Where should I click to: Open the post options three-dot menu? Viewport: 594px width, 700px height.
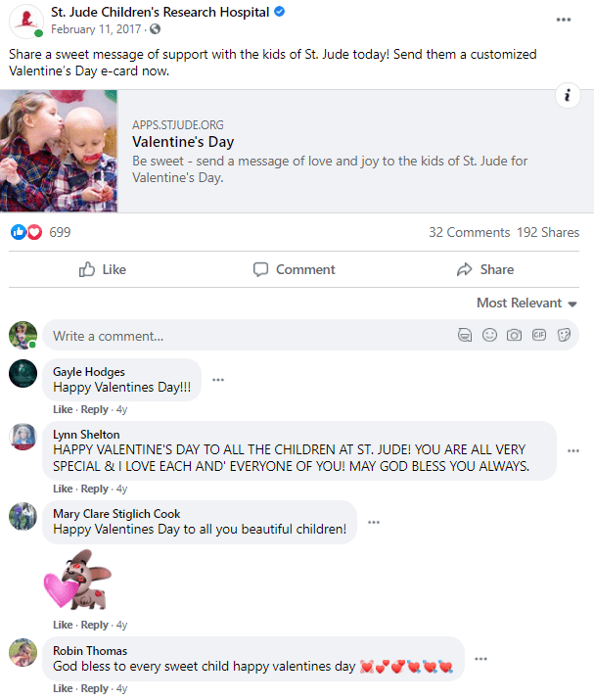pyautogui.click(x=564, y=20)
